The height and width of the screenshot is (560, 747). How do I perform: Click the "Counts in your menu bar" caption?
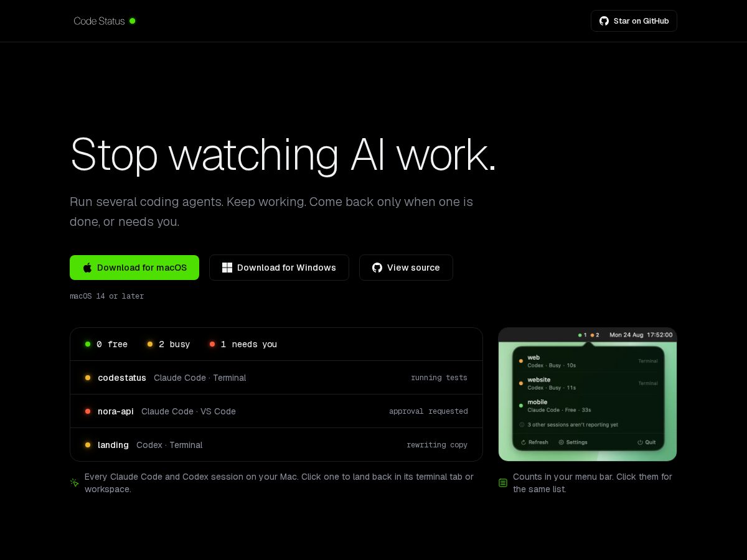click(593, 483)
